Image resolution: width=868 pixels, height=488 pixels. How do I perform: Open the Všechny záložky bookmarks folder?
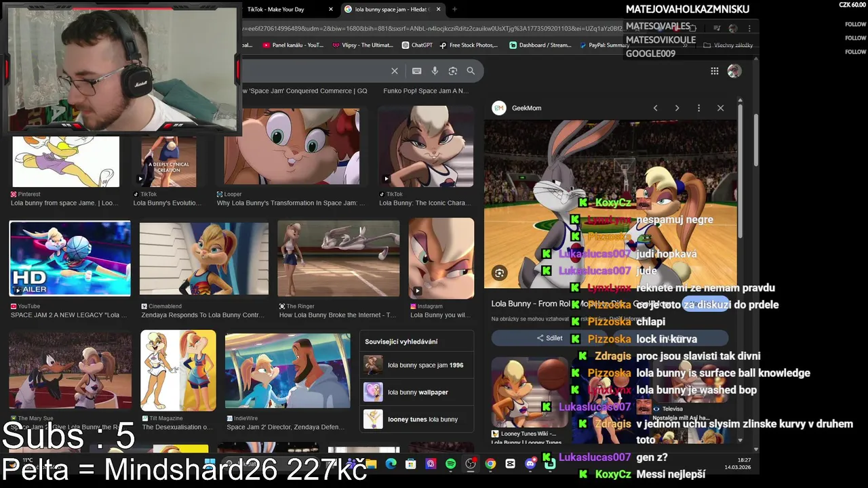pyautogui.click(x=728, y=45)
